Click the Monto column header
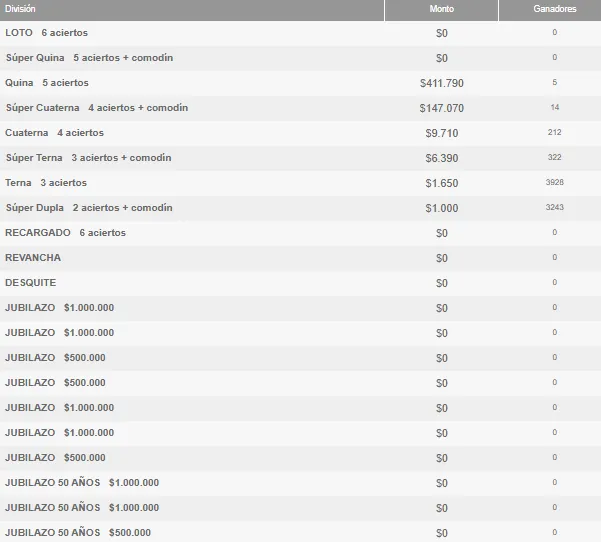601x542 pixels. click(441, 9)
